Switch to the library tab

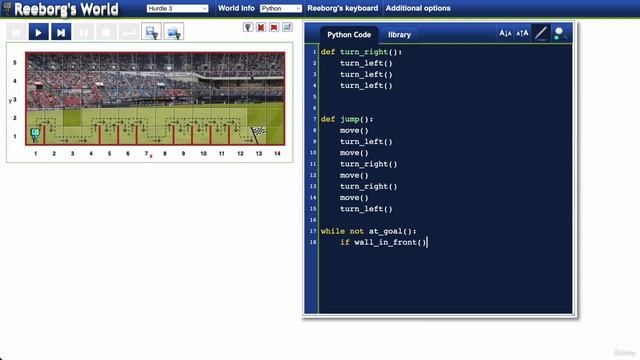399,35
